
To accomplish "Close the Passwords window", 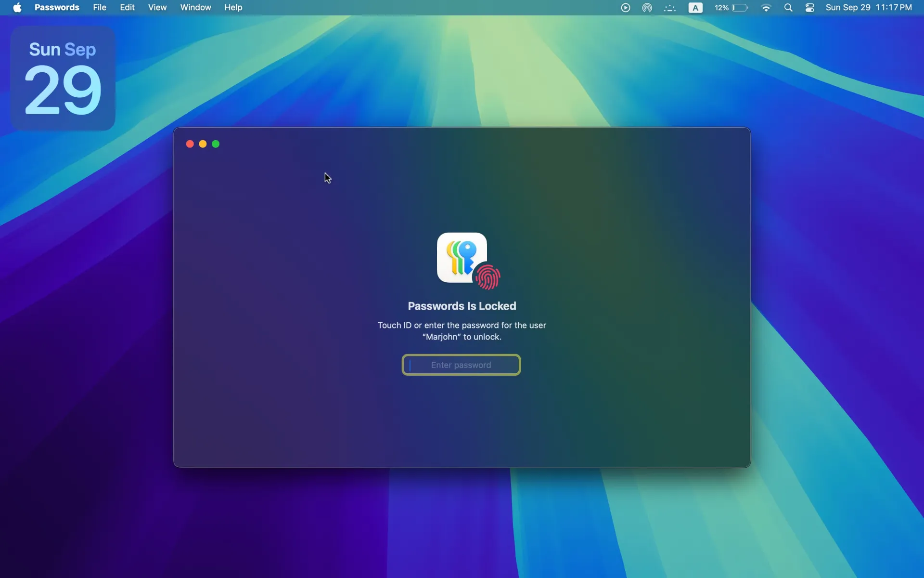I will [190, 144].
